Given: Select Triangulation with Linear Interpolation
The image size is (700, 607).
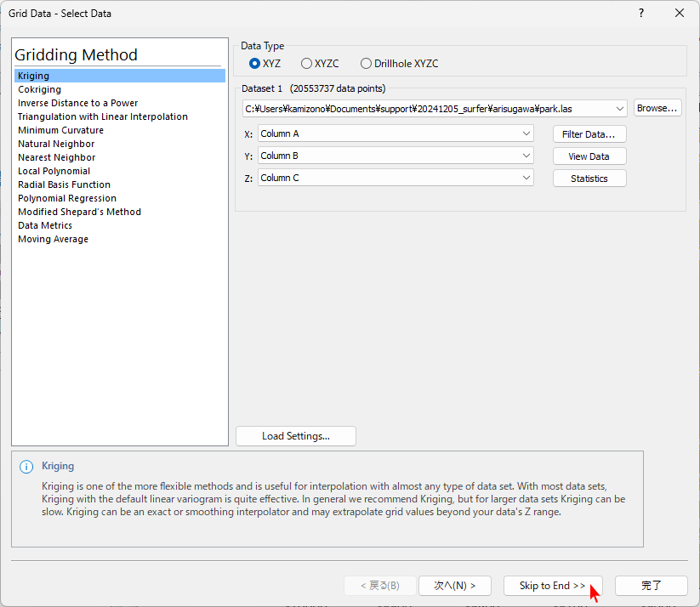Looking at the screenshot, I should pyautogui.click(x=102, y=116).
